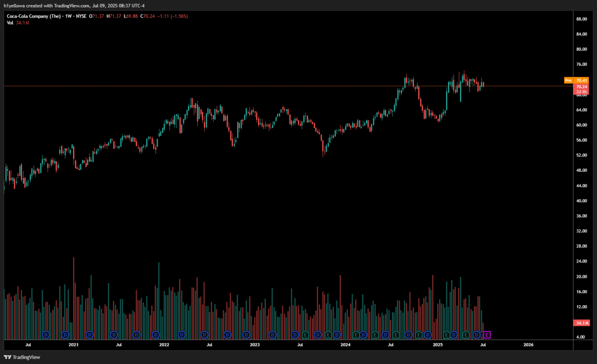Click the dividend marker closest to the 2021 label
The image size is (597, 364).
[x=65, y=334]
